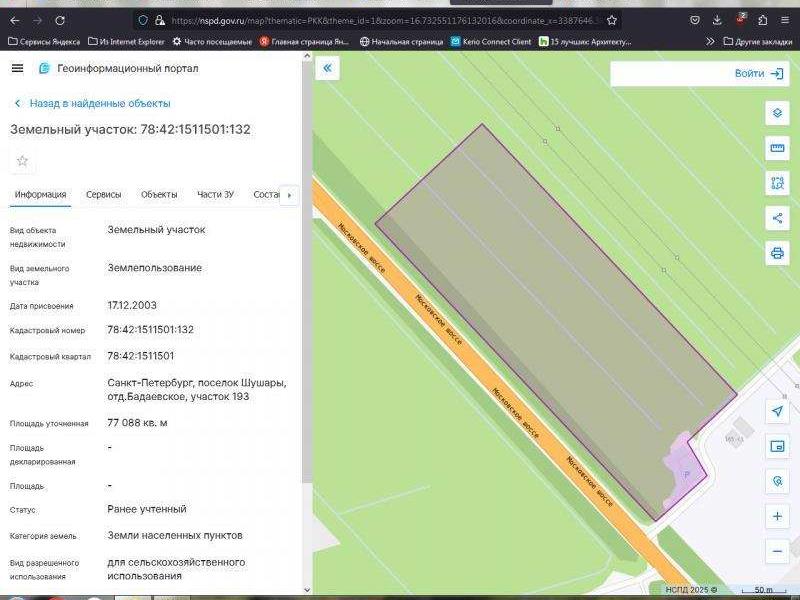This screenshot has width=800, height=600.
Task: Select the ruler measurement tool
Action: (777, 148)
